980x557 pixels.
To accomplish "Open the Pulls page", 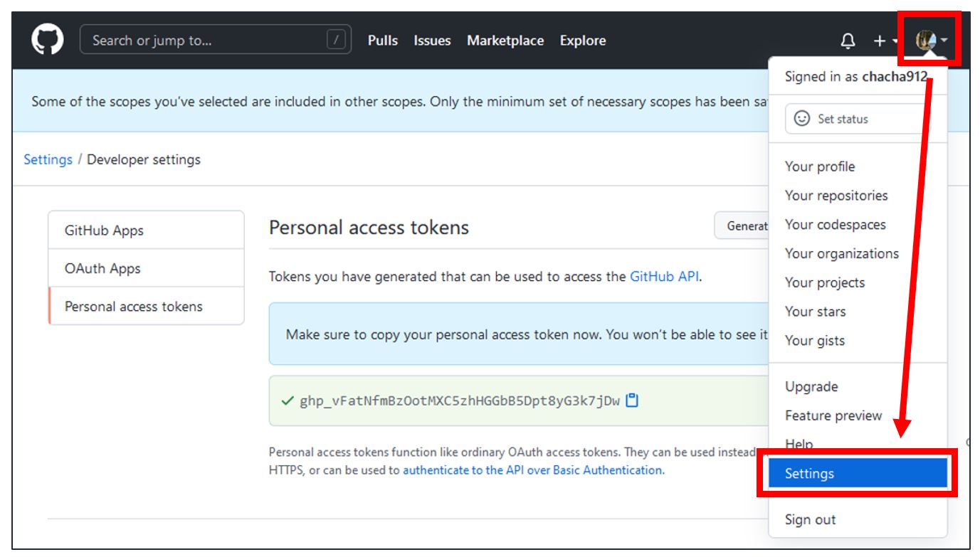I will (x=383, y=41).
